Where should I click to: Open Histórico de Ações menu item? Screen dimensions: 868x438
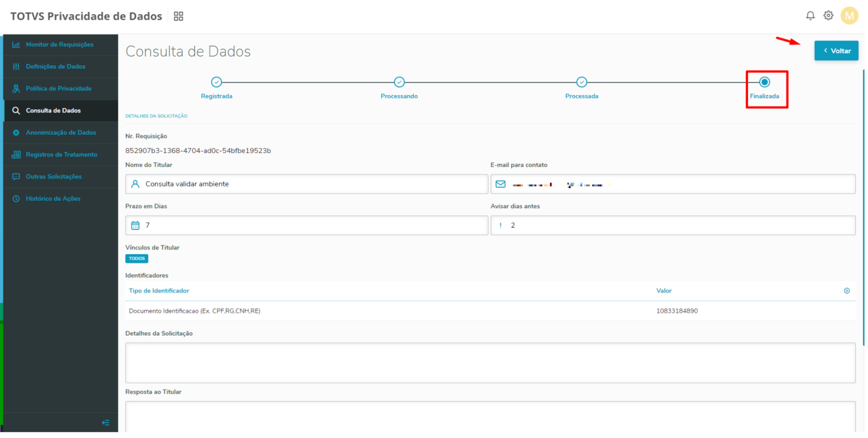pyautogui.click(x=61, y=199)
